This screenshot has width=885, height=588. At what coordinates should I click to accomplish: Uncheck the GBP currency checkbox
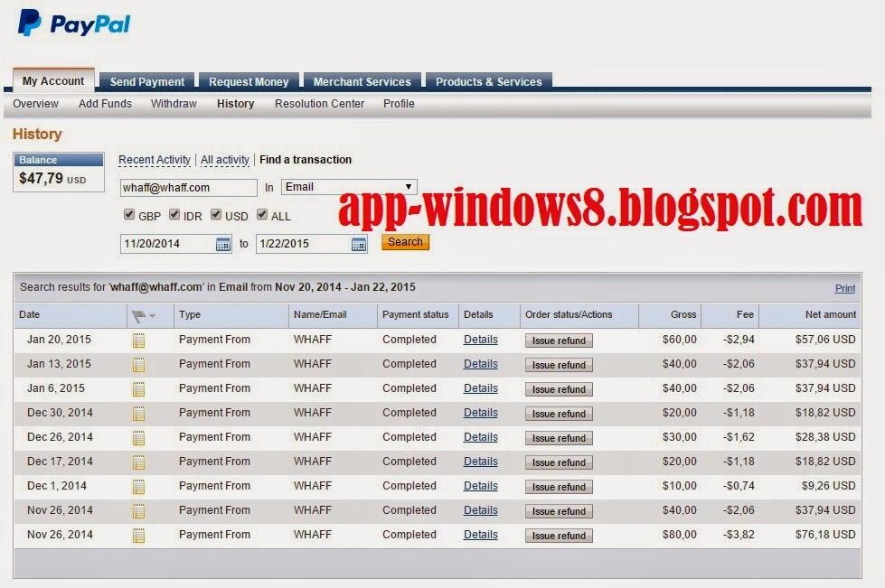tap(129, 215)
